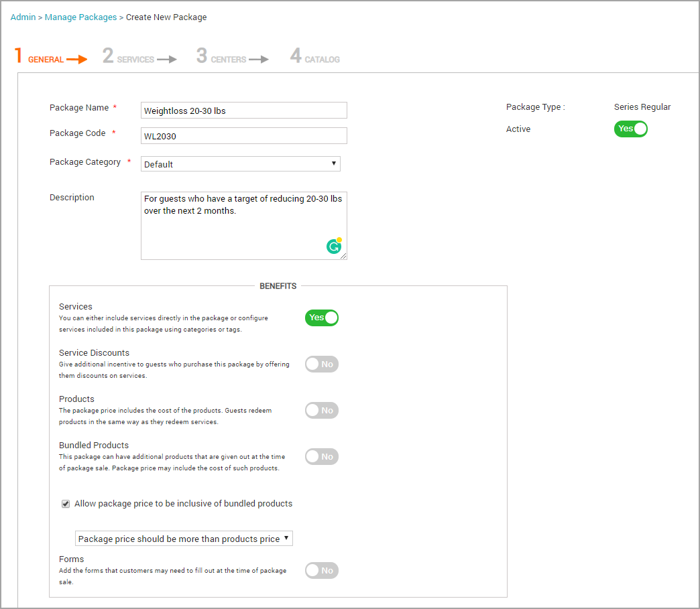
Task: Click the BENEFITS section heading
Action: [278, 286]
